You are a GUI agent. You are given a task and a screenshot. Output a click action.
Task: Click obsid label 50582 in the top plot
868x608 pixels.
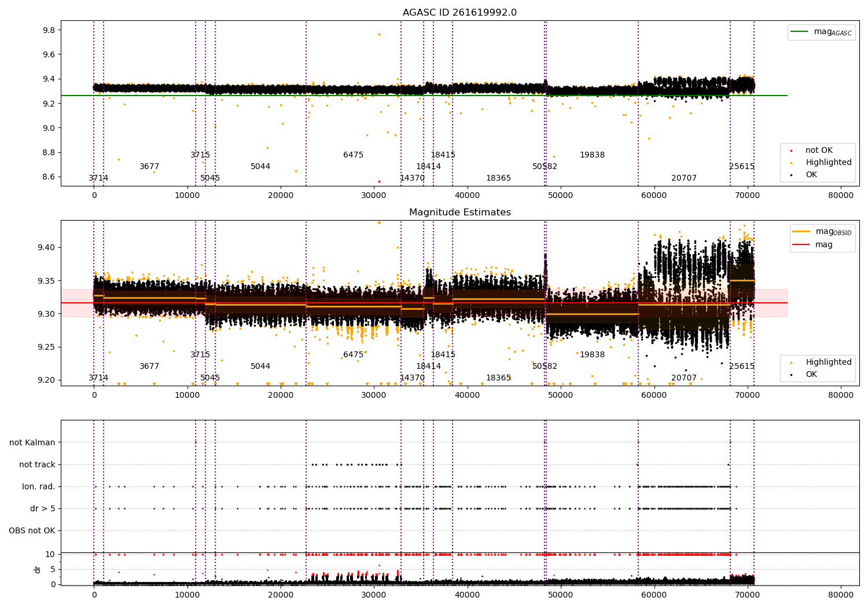click(545, 167)
